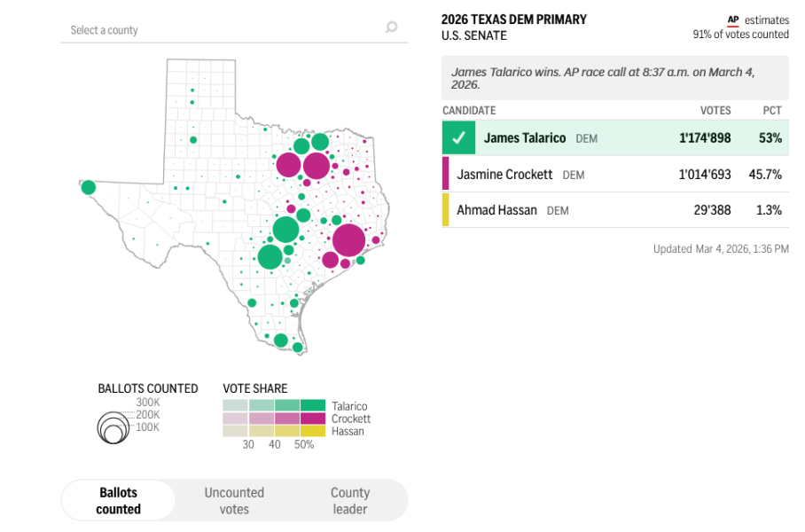Switch to Ballots counted map view

tap(119, 501)
